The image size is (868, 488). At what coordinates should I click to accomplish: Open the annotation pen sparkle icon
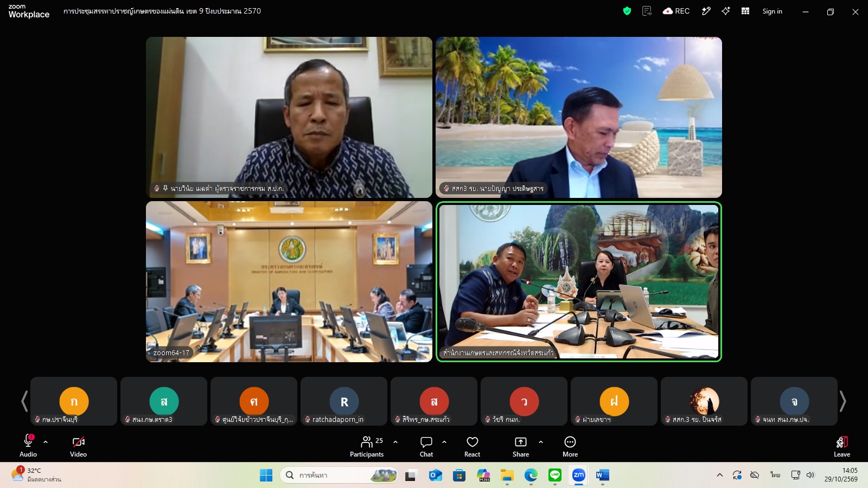[706, 11]
